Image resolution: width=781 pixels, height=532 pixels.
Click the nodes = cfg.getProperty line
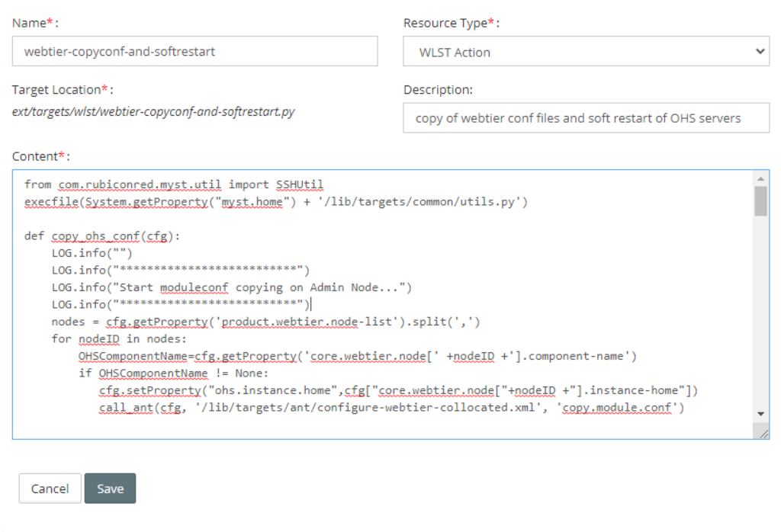265,322
